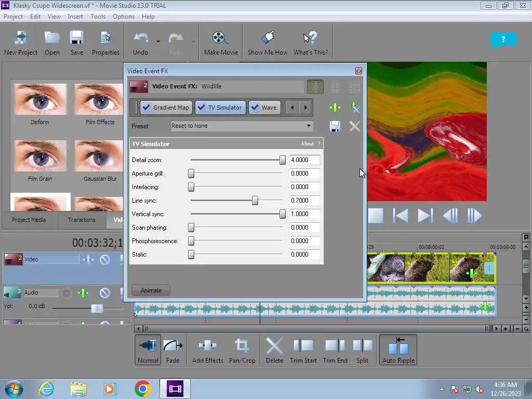Close the Video Event FX dialog
This screenshot has width=532, height=399.
(358, 71)
